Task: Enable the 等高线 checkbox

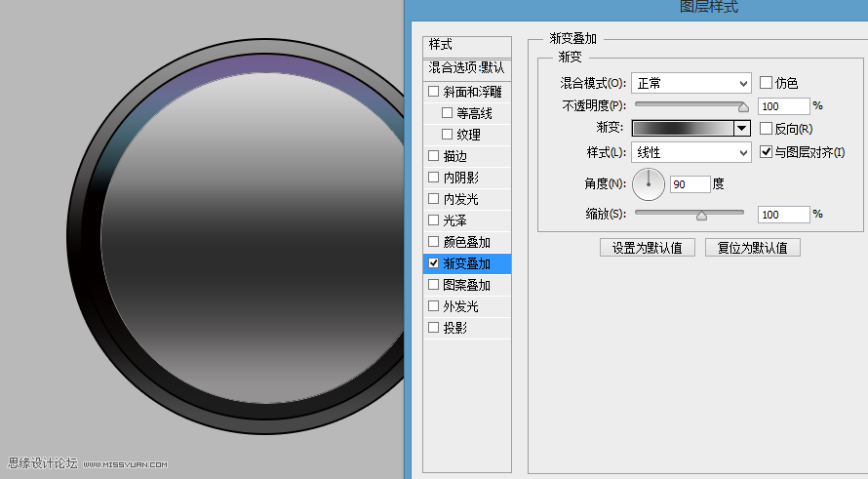Action: [448, 113]
